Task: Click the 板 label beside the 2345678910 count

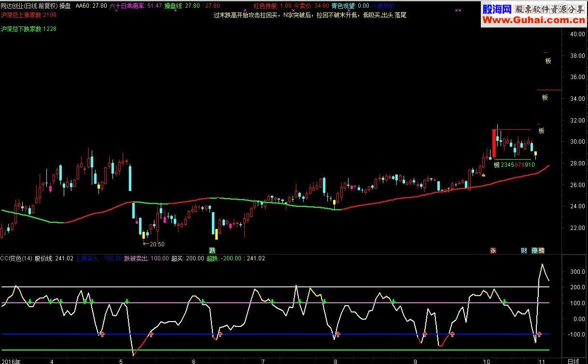Action: tap(497, 165)
